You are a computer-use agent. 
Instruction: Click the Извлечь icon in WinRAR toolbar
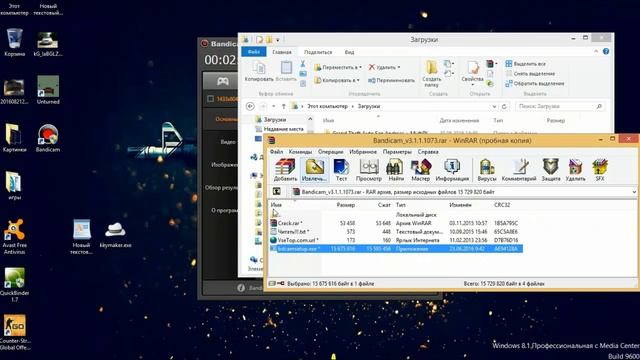tap(314, 169)
